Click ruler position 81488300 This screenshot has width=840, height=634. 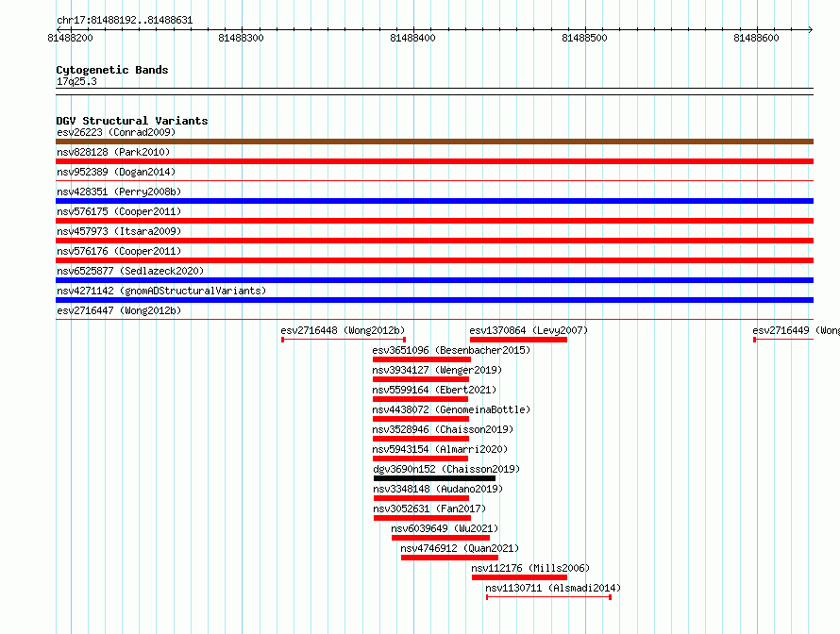pos(241,38)
